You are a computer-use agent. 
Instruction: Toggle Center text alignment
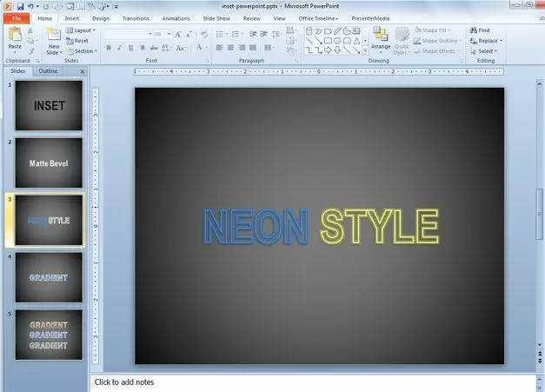(x=230, y=48)
